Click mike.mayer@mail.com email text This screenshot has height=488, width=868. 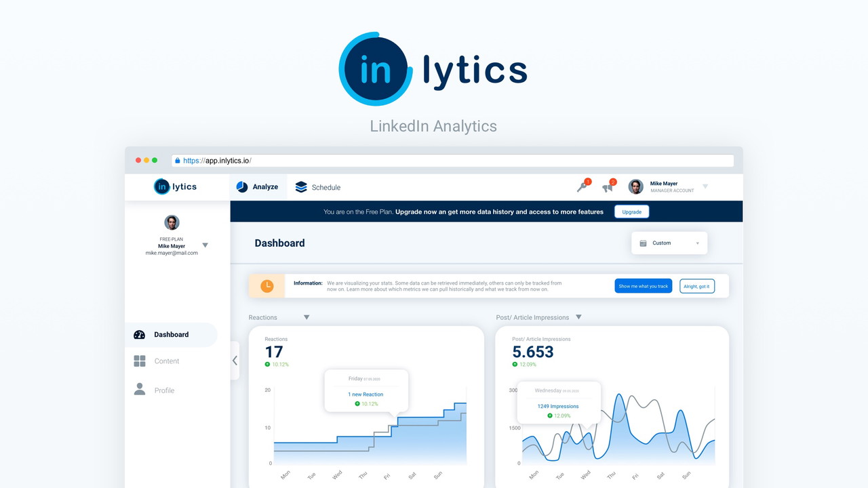click(x=172, y=253)
